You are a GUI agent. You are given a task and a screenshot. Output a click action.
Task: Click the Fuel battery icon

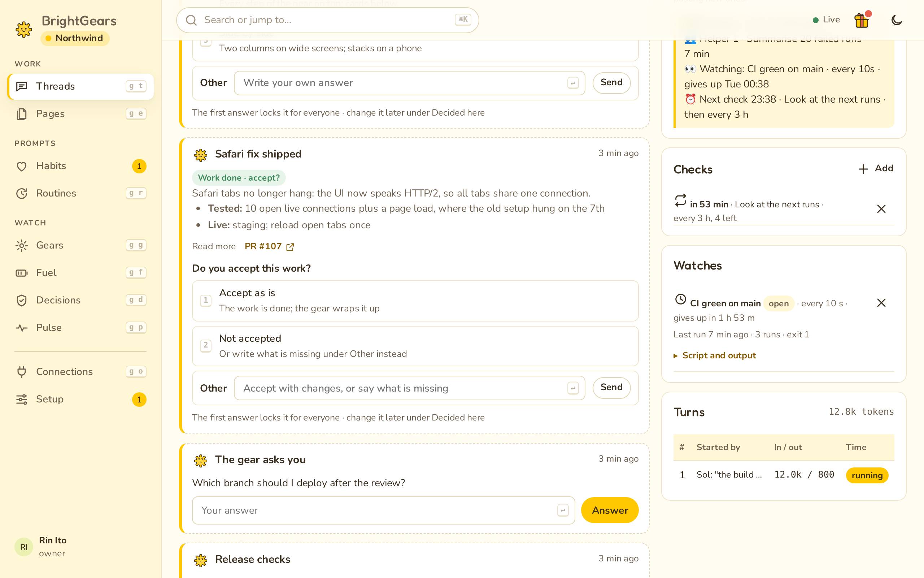tap(22, 273)
